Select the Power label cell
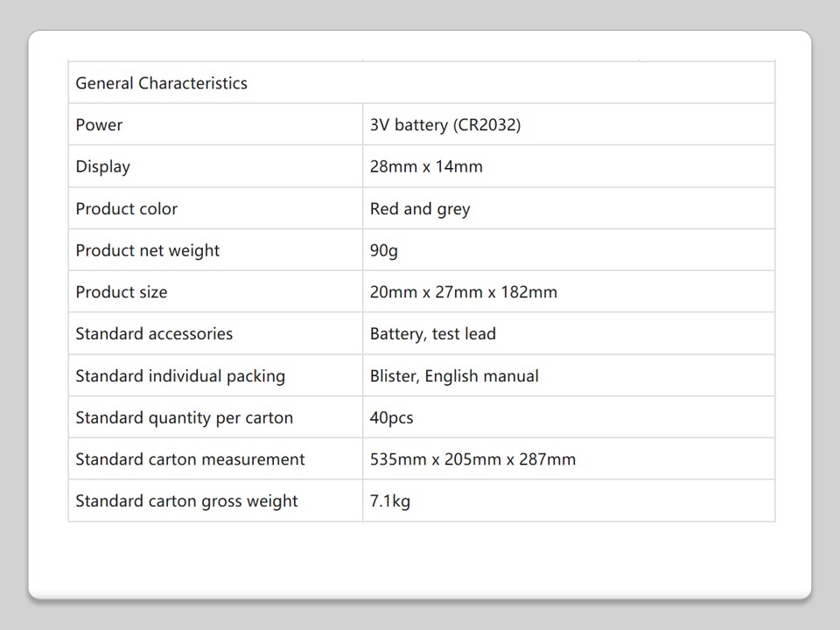840x630 pixels. click(x=99, y=124)
